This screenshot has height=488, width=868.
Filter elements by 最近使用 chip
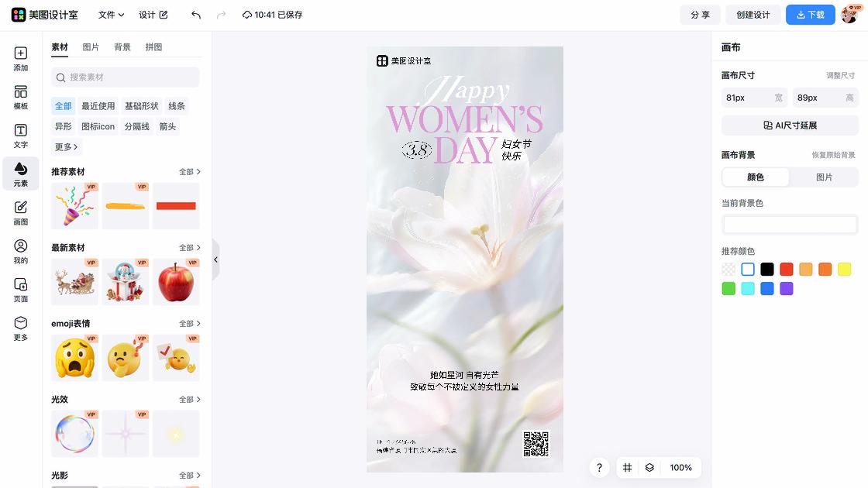tap(98, 105)
